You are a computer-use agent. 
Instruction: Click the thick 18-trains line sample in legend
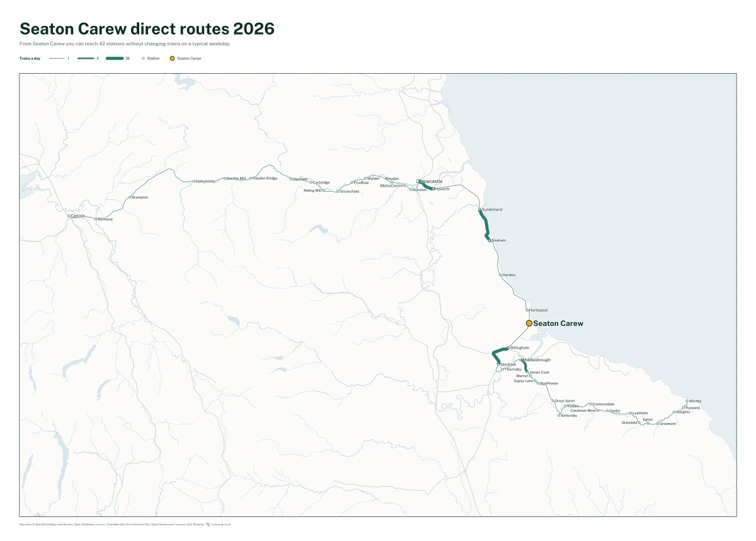pyautogui.click(x=115, y=58)
